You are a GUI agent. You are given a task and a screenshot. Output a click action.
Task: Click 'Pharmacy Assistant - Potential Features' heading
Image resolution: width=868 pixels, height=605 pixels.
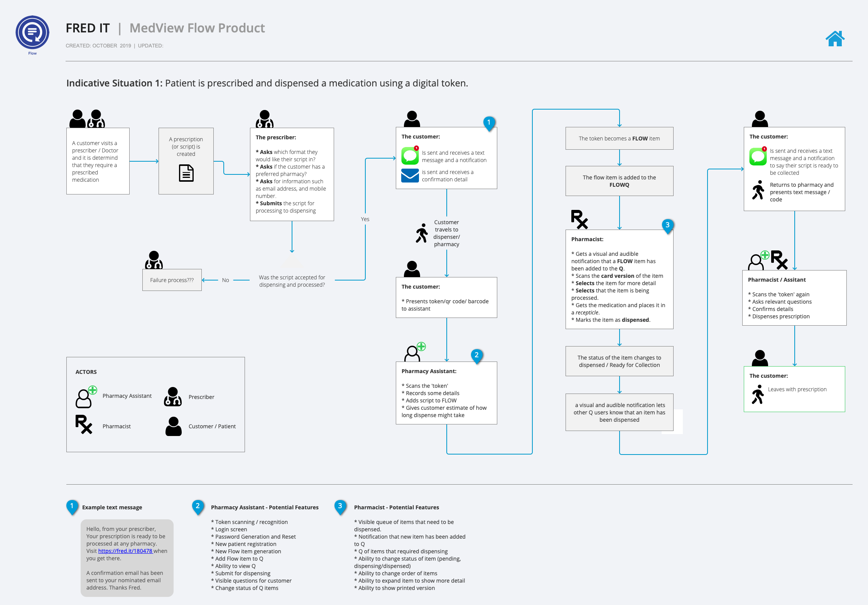click(x=265, y=507)
